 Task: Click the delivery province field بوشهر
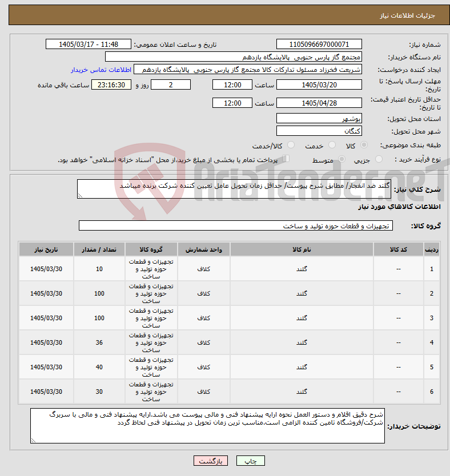coord(319,119)
